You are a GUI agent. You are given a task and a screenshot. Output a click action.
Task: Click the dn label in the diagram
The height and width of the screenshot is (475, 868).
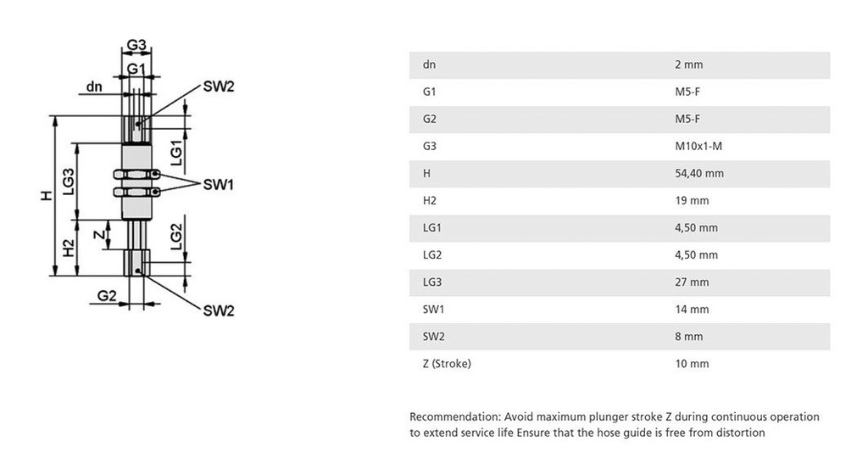(x=94, y=87)
